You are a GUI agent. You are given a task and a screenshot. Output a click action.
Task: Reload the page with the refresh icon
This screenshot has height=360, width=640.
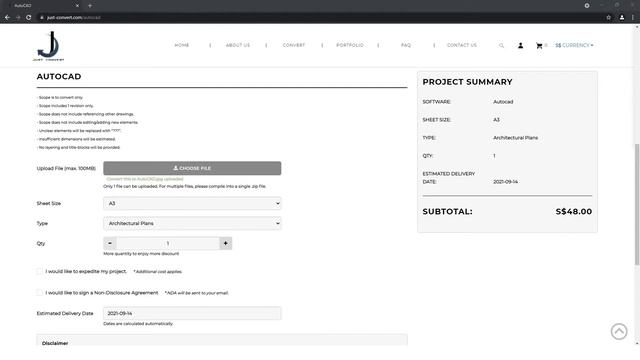[28, 18]
